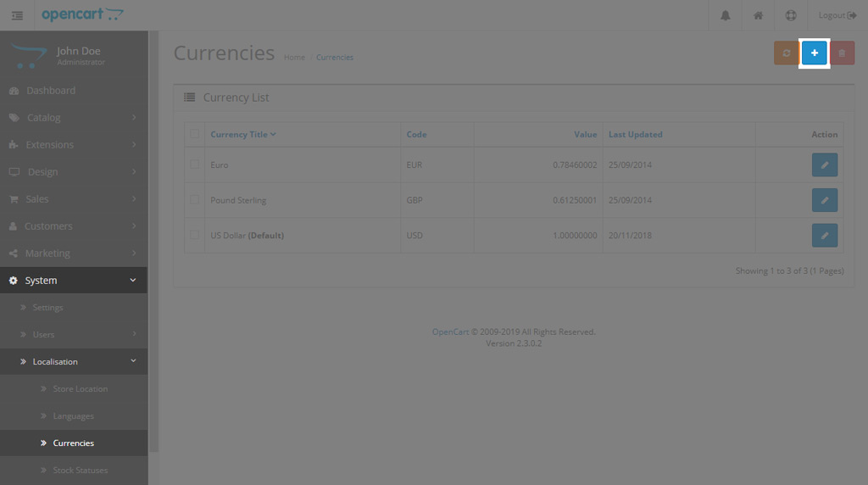The height and width of the screenshot is (485, 868).
Task: Expand the Customers menu
Action: 74,226
